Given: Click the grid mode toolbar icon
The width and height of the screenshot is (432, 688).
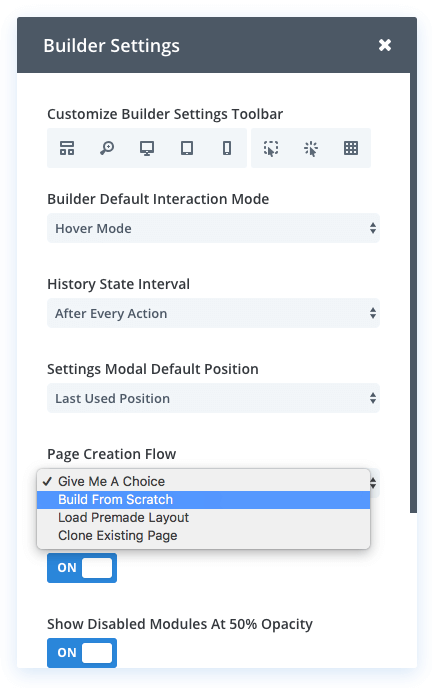Looking at the screenshot, I should [351, 148].
